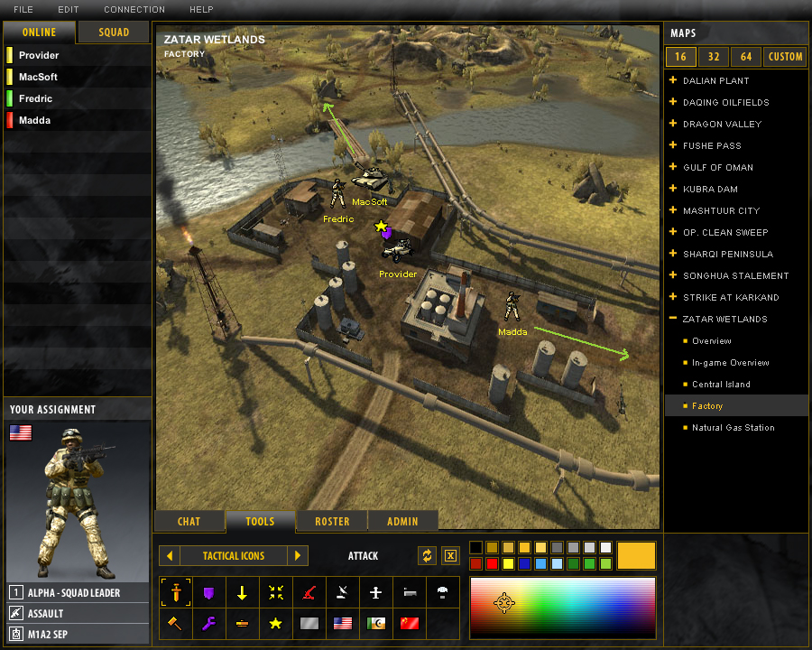
Task: Select the China flag icon
Action: pos(409,623)
